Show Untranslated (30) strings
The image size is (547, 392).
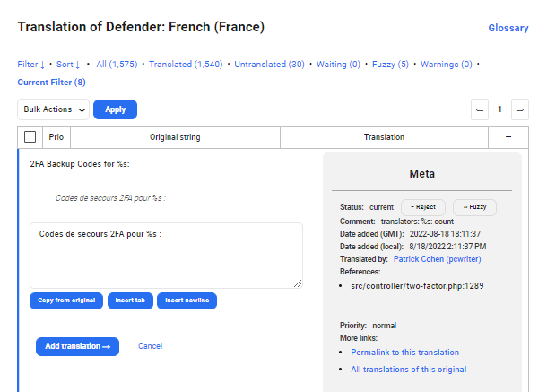coord(269,65)
